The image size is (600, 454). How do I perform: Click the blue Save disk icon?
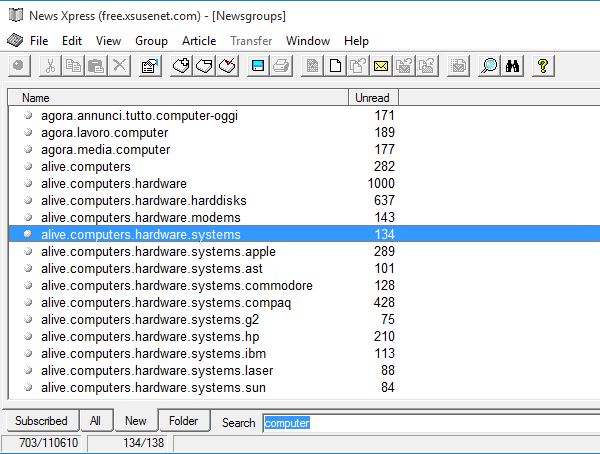click(258, 66)
